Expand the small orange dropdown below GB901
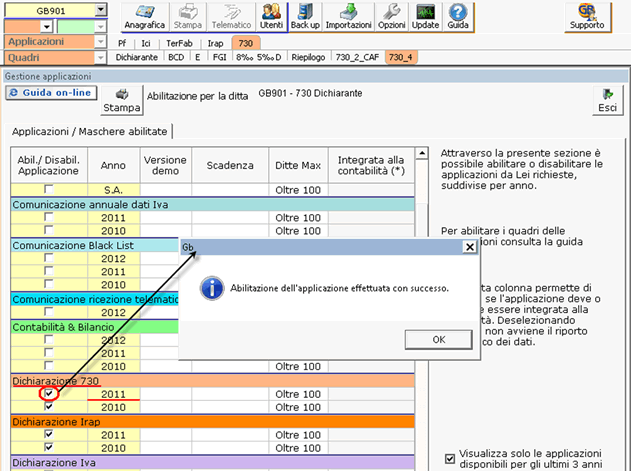 pos(47,27)
